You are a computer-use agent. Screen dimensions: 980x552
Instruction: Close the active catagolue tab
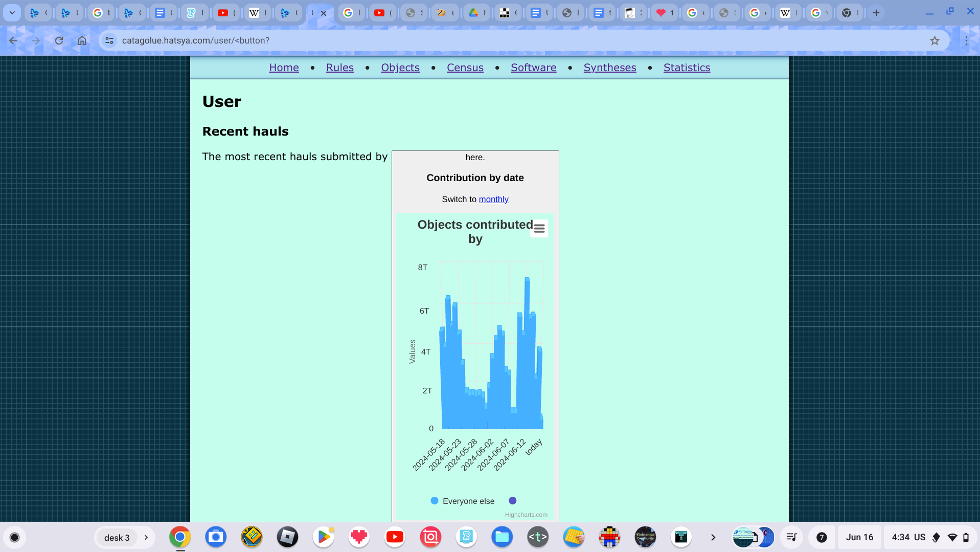coord(324,13)
